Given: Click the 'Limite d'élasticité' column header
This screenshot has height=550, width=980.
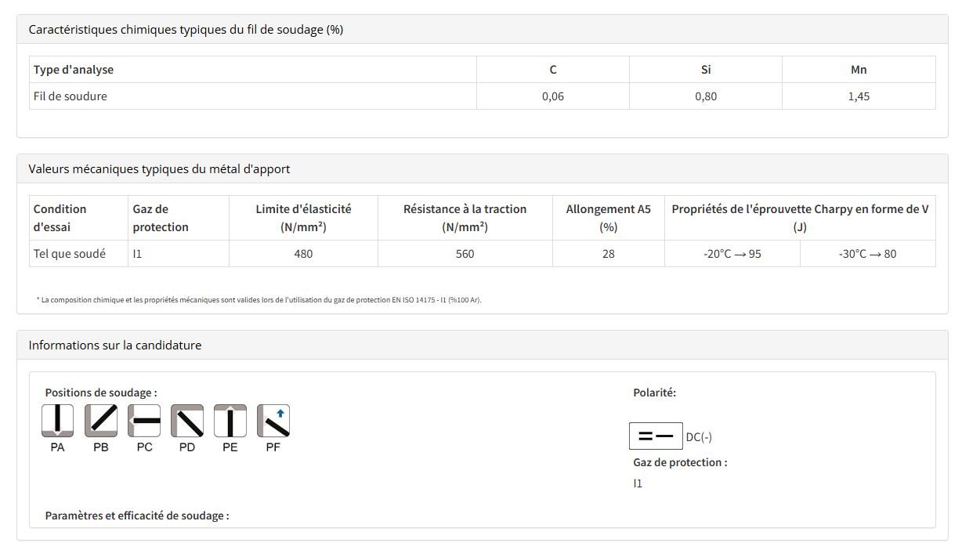Looking at the screenshot, I should click(303, 218).
